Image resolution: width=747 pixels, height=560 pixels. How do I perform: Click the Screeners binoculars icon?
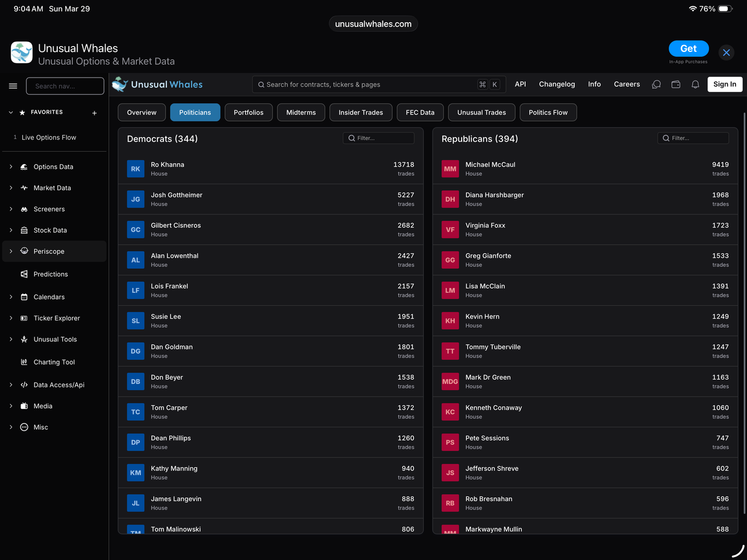[x=24, y=209]
